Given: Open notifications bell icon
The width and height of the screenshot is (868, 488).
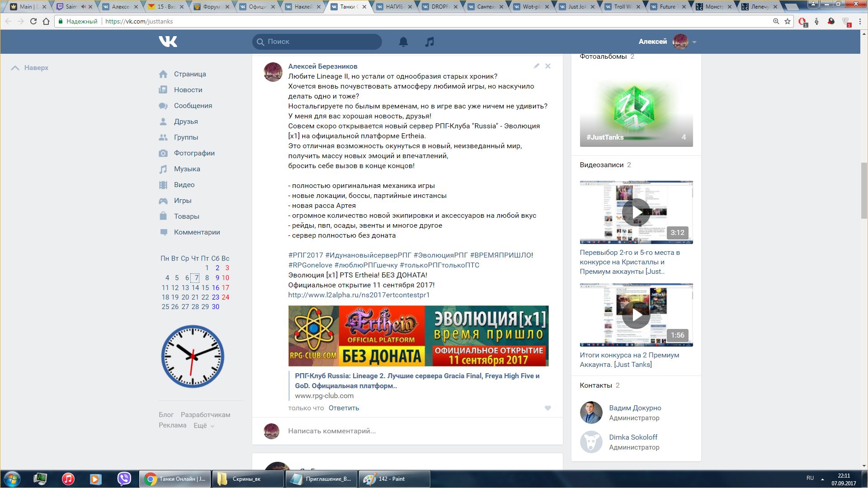Looking at the screenshot, I should point(403,42).
